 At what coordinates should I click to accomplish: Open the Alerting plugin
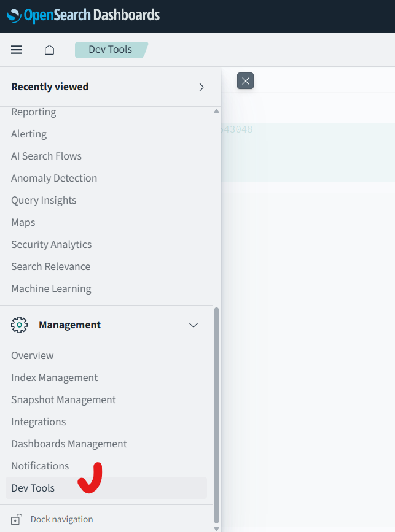[29, 134]
